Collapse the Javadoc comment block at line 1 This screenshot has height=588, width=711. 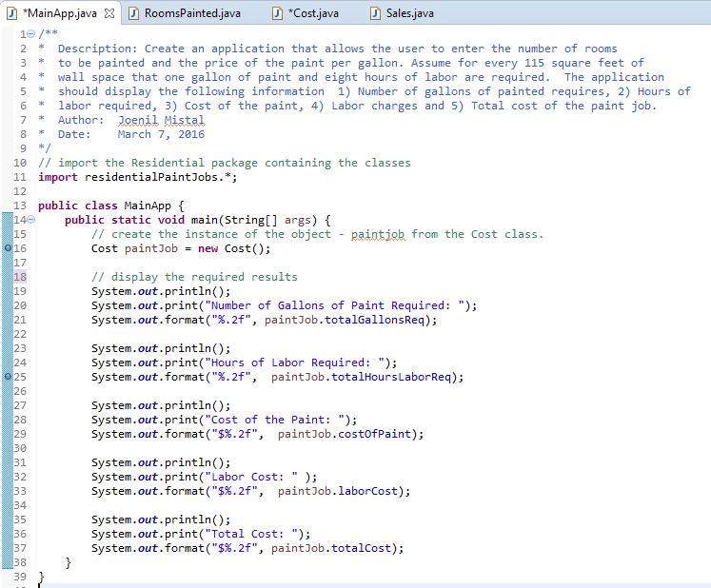click(x=28, y=34)
